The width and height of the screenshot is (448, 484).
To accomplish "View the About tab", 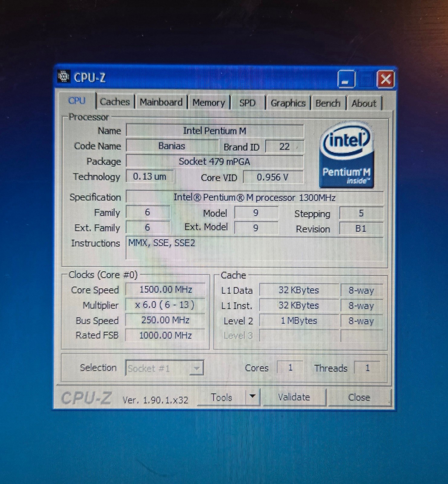I will tap(364, 104).
